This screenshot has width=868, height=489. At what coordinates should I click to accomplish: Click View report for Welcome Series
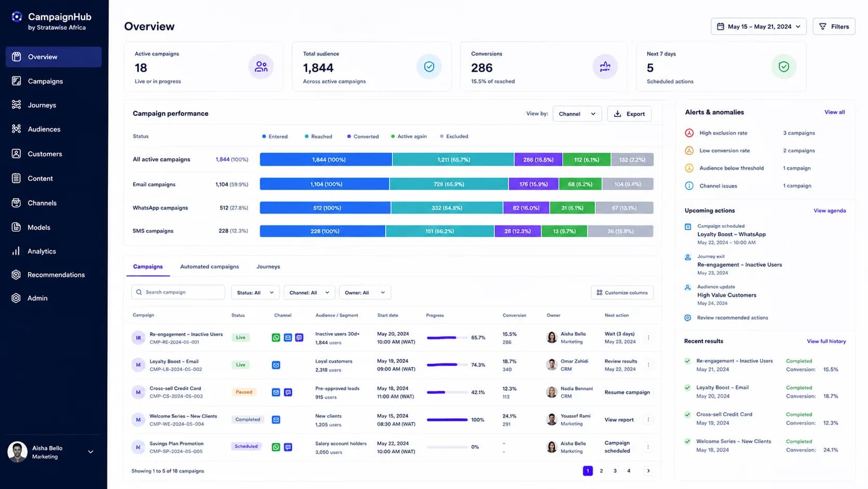[619, 420]
